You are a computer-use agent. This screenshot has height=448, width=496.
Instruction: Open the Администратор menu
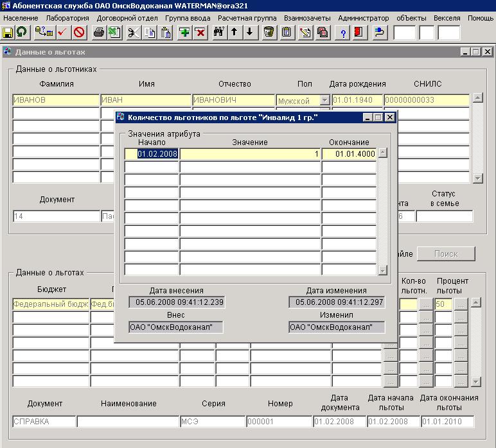click(363, 18)
